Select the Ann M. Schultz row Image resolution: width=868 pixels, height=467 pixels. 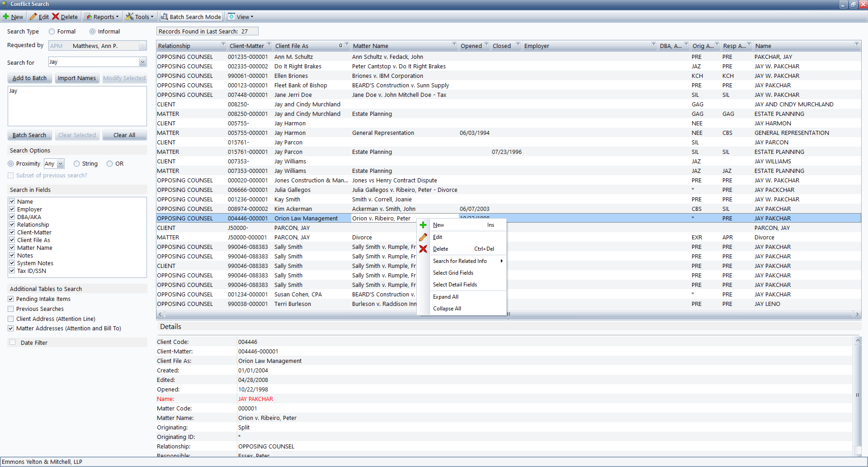[508, 57]
